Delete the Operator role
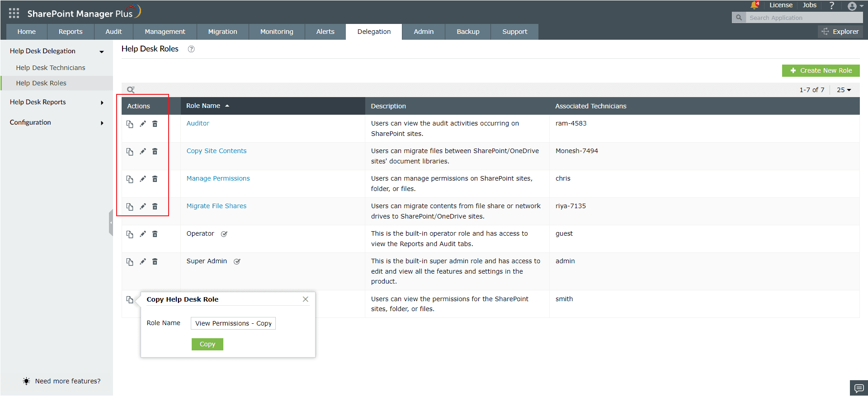Image resolution: width=868 pixels, height=396 pixels. tap(155, 234)
